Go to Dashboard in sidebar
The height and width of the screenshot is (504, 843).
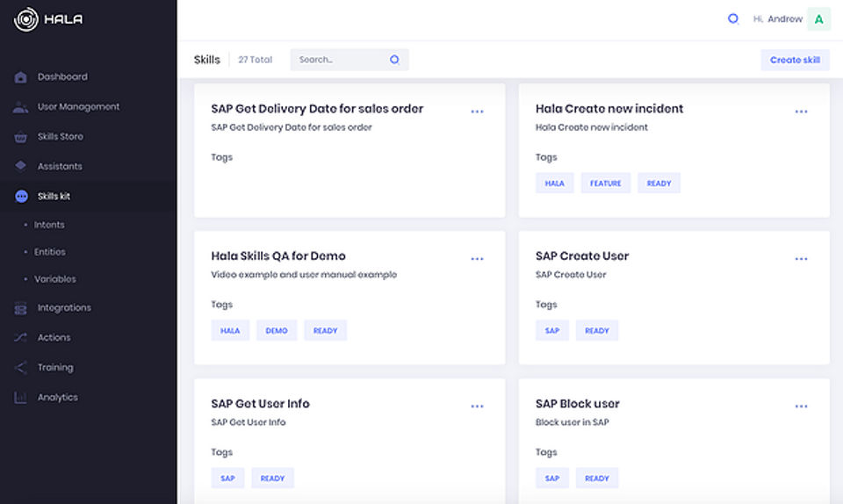click(62, 77)
